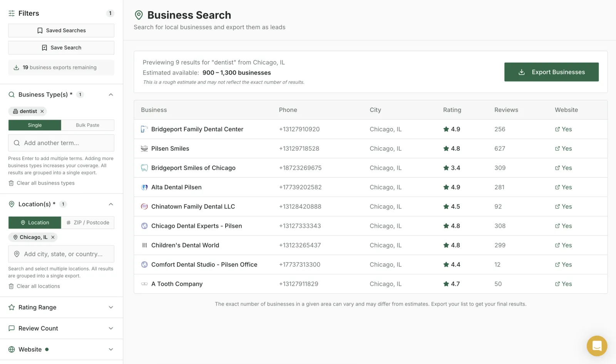Select Children's Dental World business name
Image resolution: width=616 pixels, height=364 pixels.
(185, 245)
